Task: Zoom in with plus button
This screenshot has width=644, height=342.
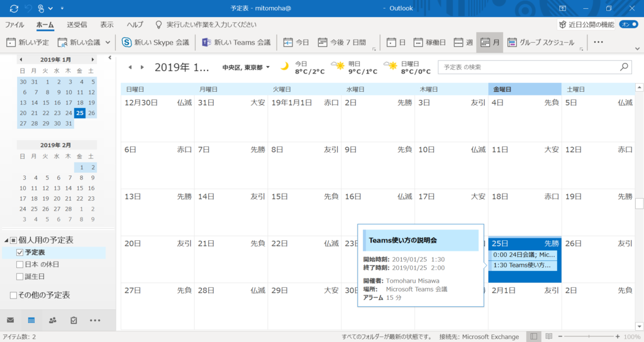Action: [618, 337]
